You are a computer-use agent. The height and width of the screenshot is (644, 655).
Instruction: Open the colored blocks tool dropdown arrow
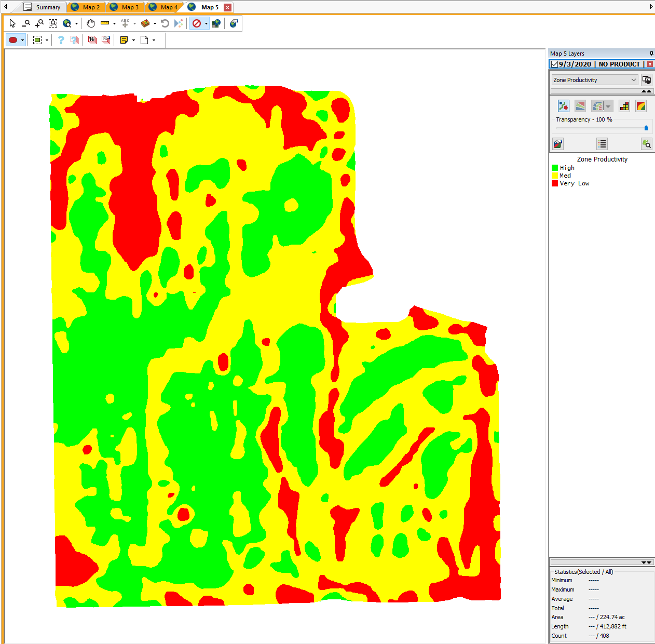click(x=155, y=23)
